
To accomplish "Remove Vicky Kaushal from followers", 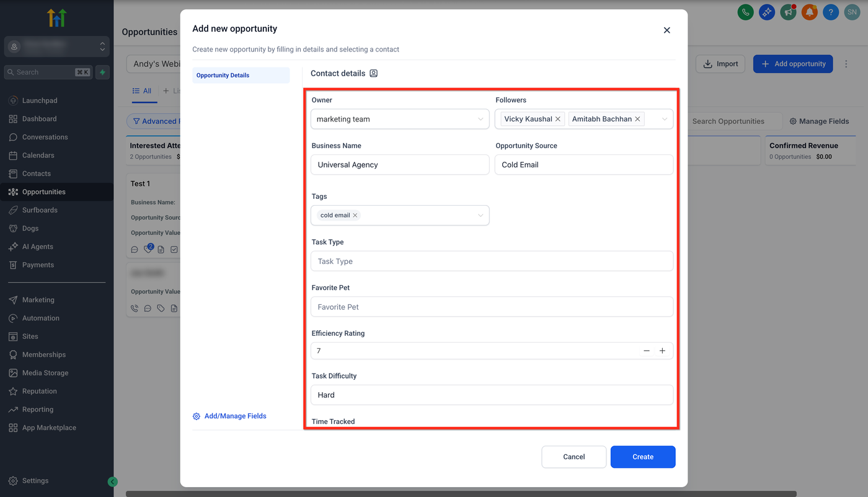I will point(558,119).
